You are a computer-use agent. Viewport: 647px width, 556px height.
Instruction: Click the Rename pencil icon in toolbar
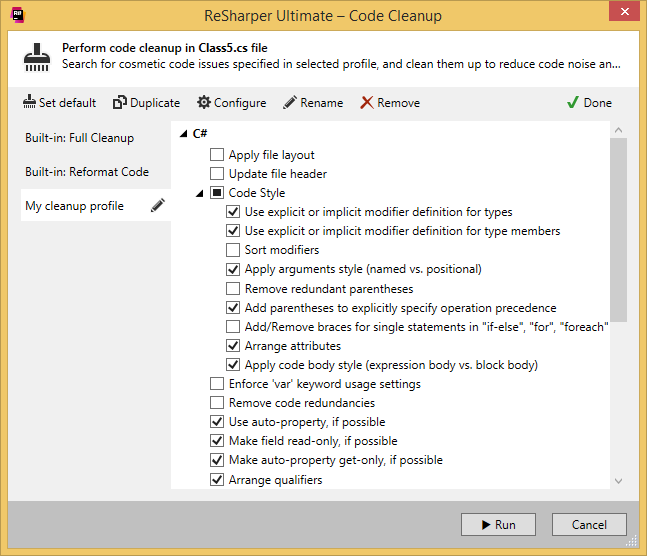tap(290, 102)
